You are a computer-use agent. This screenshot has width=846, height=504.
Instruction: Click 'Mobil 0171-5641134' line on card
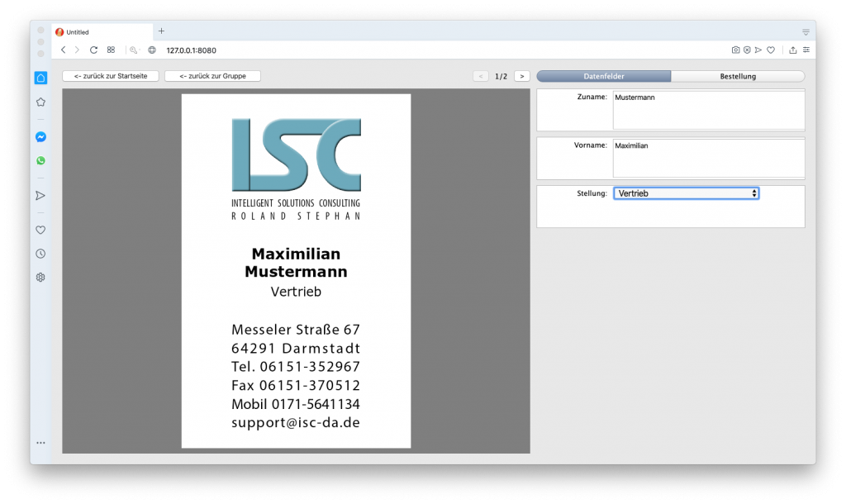pos(296,404)
